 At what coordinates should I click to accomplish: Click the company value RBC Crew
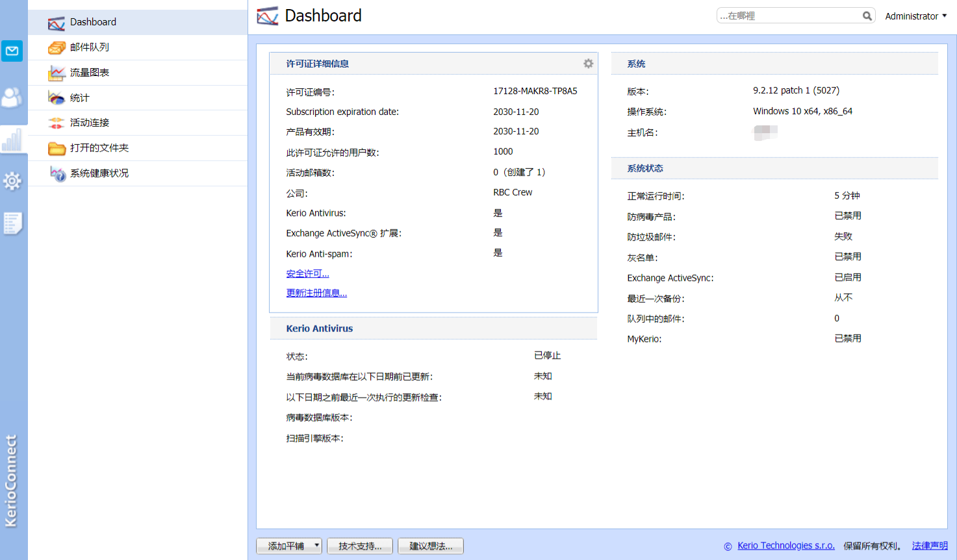(512, 192)
